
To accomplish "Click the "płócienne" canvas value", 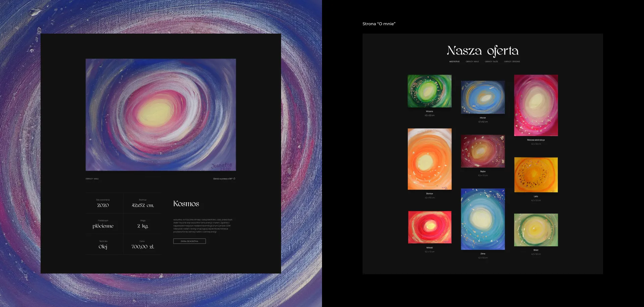I will 103,226.
